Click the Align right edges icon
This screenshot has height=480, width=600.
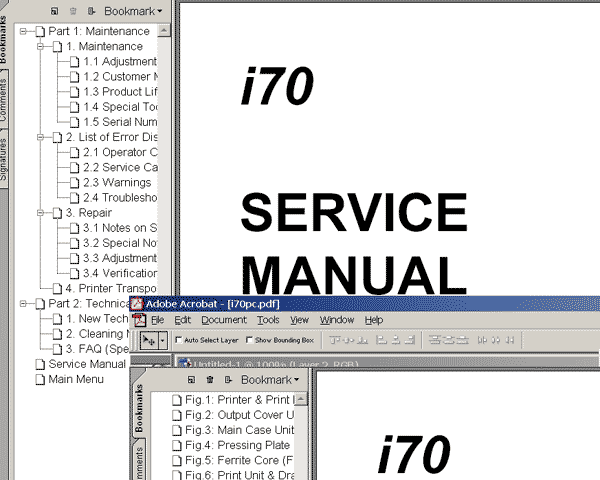click(x=409, y=340)
